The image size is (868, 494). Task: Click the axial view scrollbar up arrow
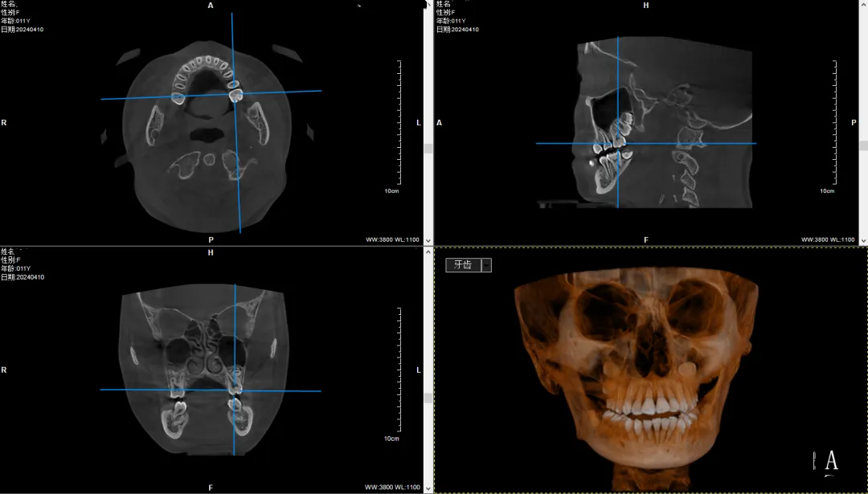(x=428, y=5)
